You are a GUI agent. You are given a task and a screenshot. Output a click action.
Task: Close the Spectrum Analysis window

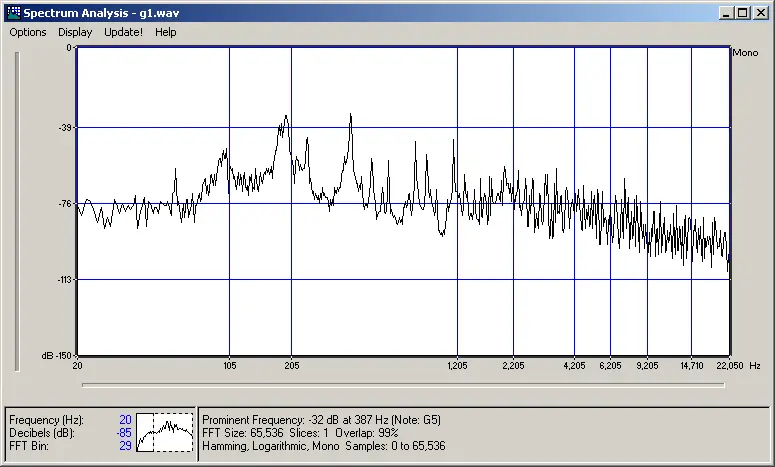[760, 13]
